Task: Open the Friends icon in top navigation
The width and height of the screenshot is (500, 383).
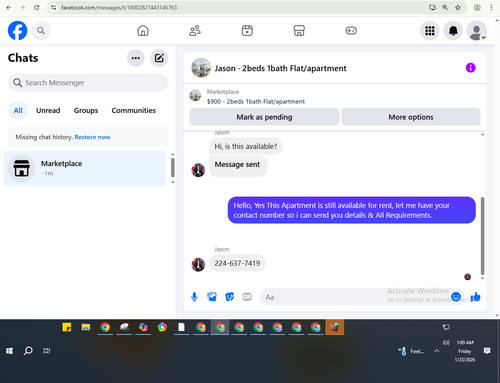Action: point(195,31)
